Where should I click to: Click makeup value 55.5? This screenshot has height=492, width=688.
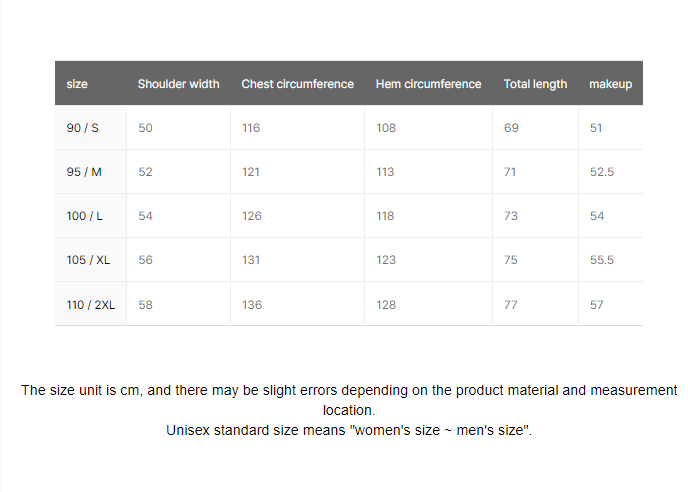pyautogui.click(x=602, y=260)
